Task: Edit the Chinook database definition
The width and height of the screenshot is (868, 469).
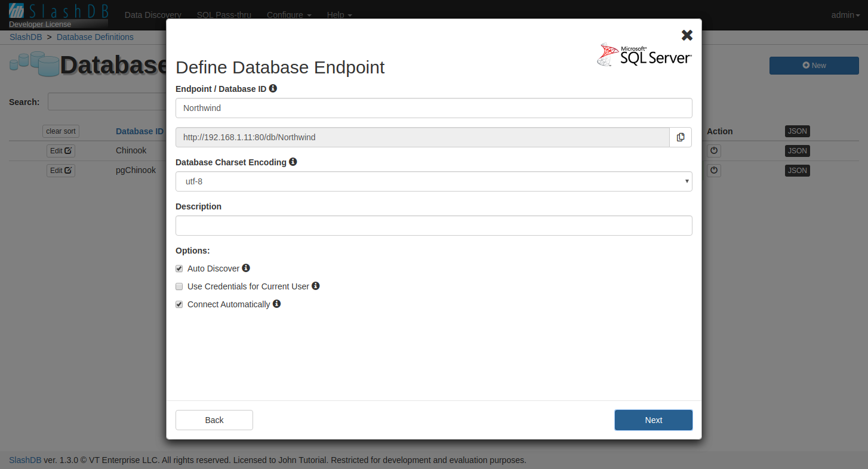Action: pyautogui.click(x=61, y=151)
